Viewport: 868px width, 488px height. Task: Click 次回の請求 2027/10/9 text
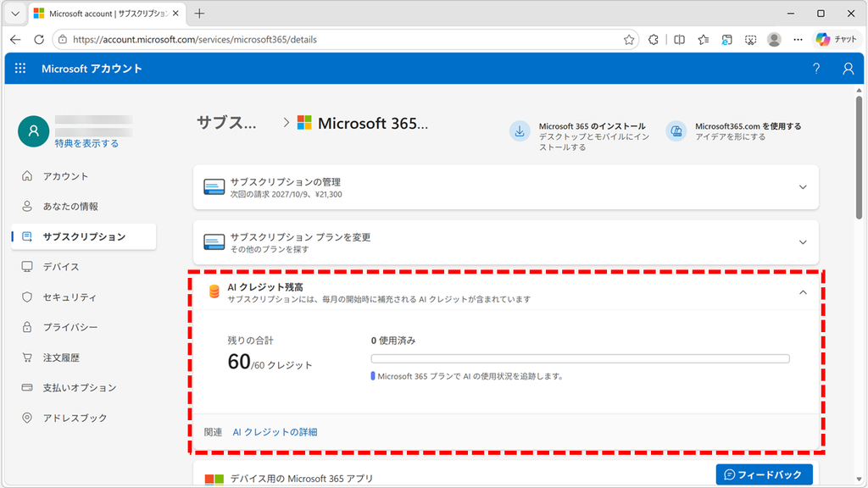point(287,194)
